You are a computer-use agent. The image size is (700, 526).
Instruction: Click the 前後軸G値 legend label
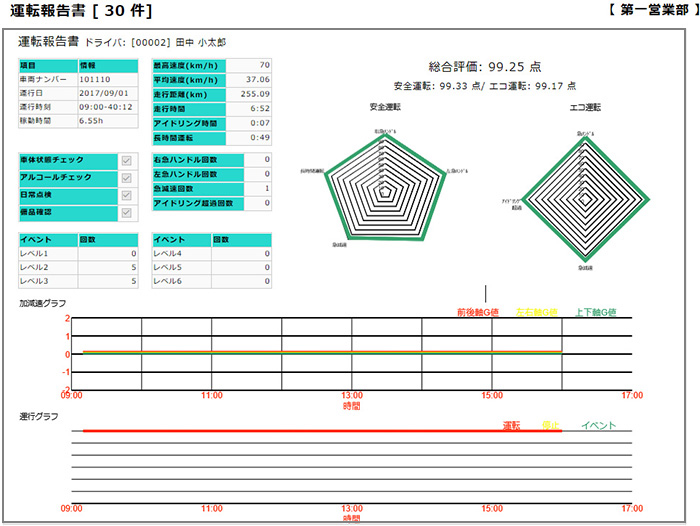pyautogui.click(x=478, y=313)
